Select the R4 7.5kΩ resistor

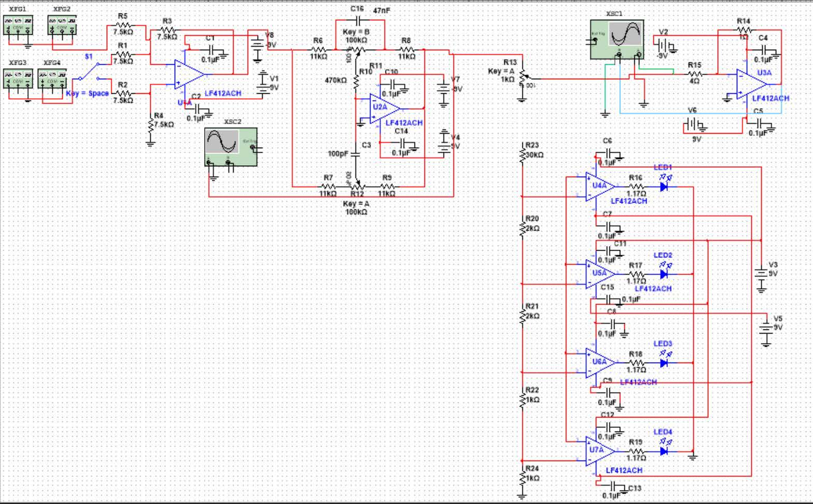(150, 125)
